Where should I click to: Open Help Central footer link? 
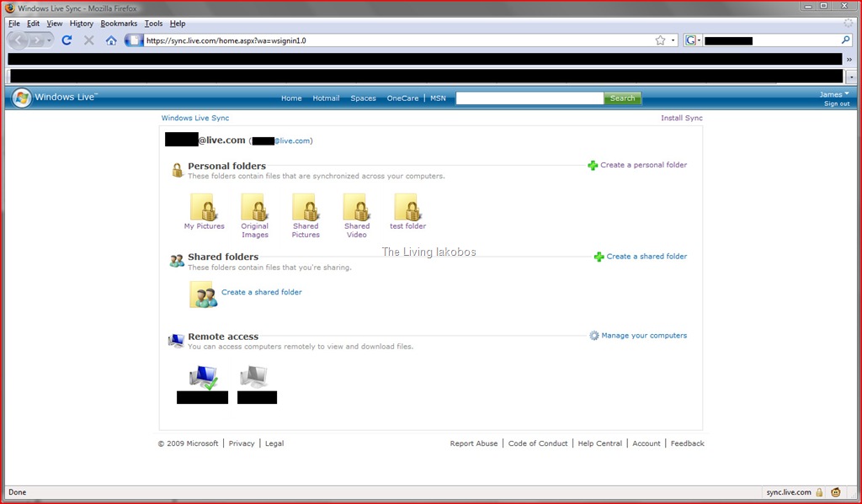(599, 443)
